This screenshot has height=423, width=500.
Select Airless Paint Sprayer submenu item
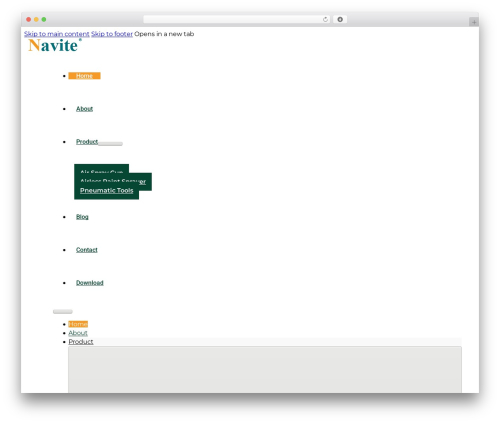click(113, 182)
